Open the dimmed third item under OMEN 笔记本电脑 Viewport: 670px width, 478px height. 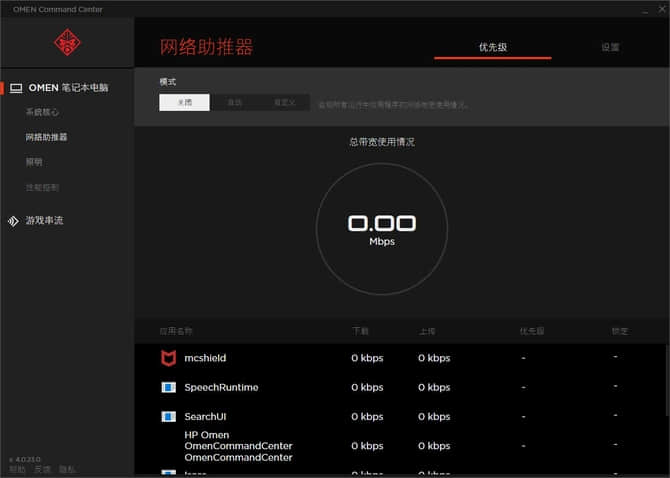[34, 162]
